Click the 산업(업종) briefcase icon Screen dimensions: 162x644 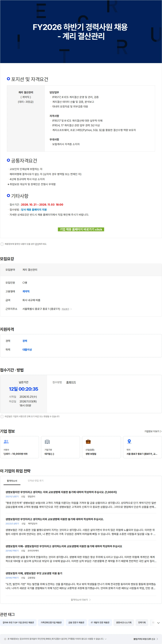pos(88,442)
